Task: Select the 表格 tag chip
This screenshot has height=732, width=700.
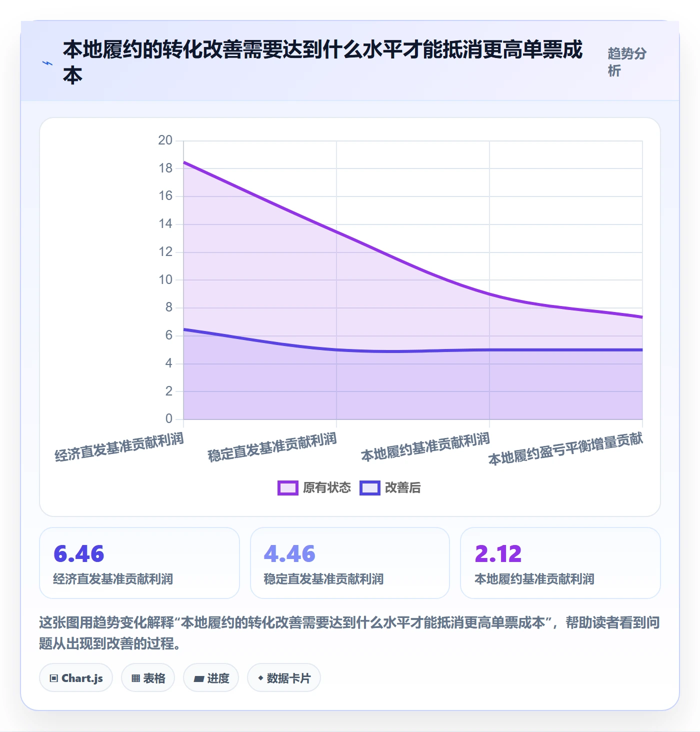Action: pyautogui.click(x=148, y=678)
